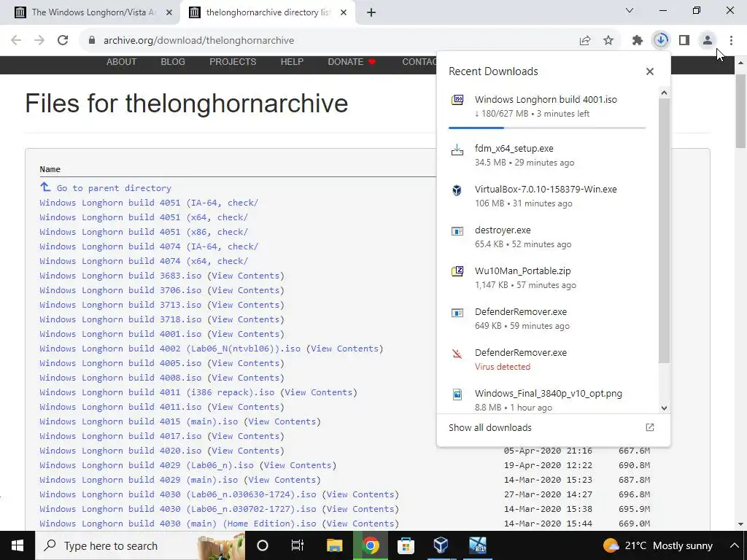The image size is (747, 560).
Task: Open the Chrome three-dot menu
Action: 731,41
